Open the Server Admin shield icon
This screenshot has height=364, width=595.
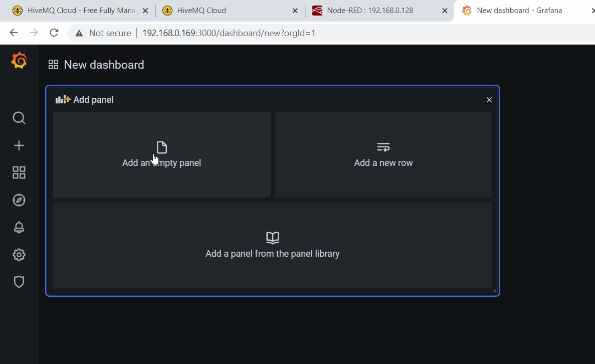(19, 282)
